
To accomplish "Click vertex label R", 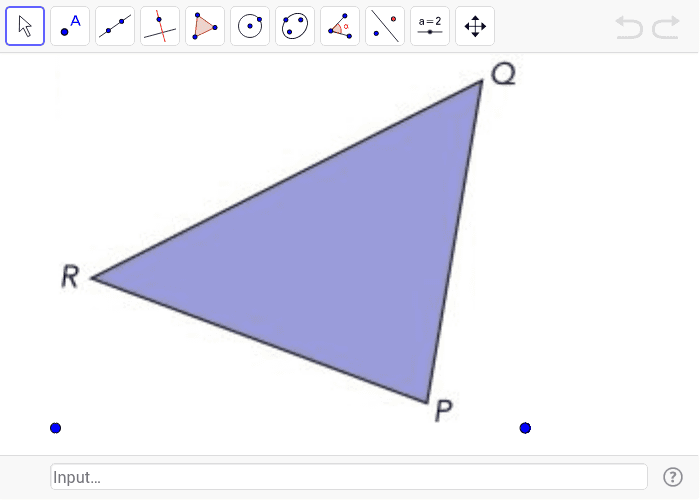I will pyautogui.click(x=70, y=276).
